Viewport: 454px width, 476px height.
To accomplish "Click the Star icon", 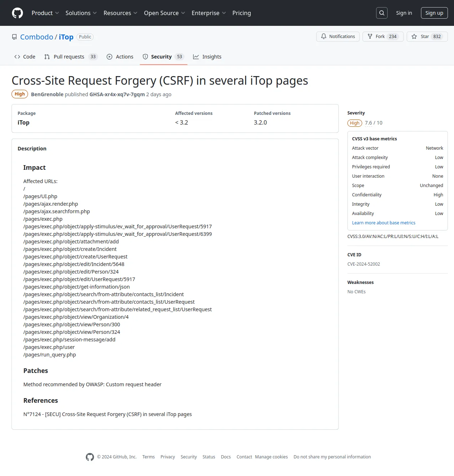I will pos(414,36).
